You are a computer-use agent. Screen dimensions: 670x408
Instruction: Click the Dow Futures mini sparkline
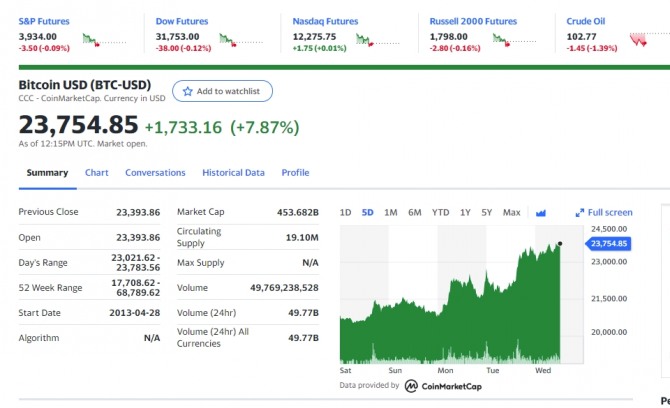(241, 40)
